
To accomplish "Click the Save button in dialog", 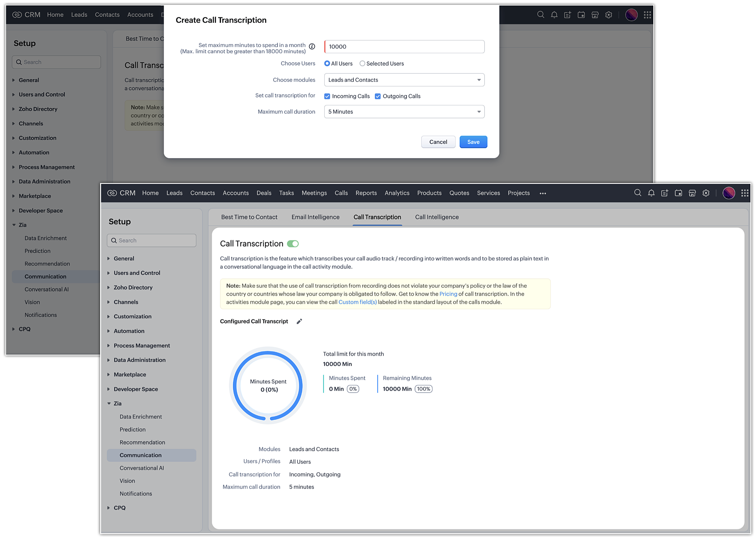I will click(473, 142).
